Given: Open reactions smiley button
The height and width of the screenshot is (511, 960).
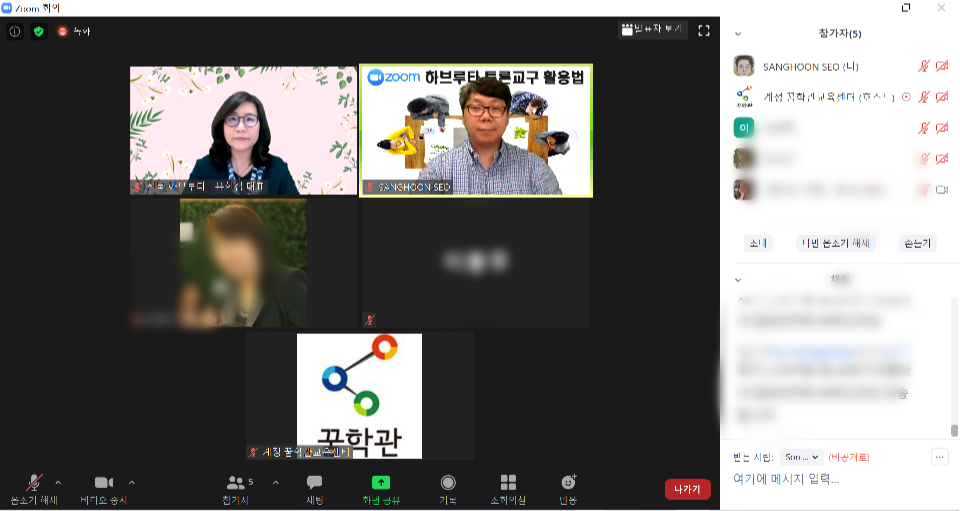Looking at the screenshot, I should 568,489.
